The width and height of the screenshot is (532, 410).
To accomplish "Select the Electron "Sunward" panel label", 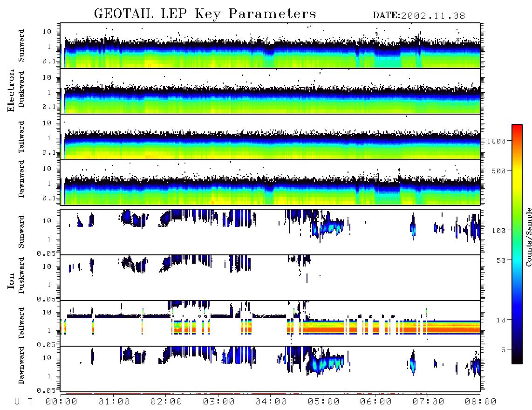I will tap(21, 46).
